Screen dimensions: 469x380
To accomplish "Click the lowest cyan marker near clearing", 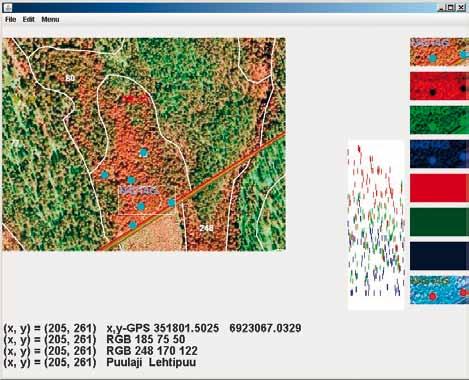I will 133,225.
